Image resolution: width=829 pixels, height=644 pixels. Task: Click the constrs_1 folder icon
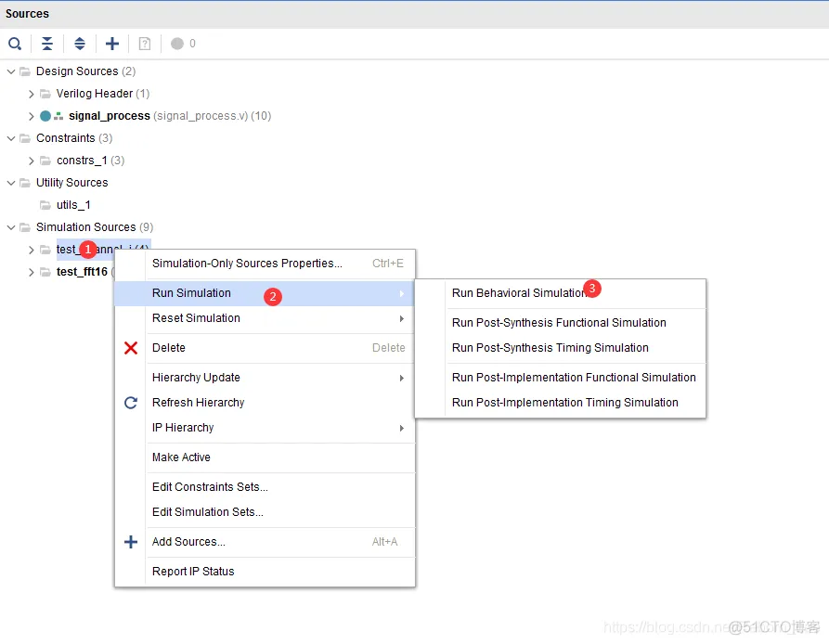tap(45, 161)
